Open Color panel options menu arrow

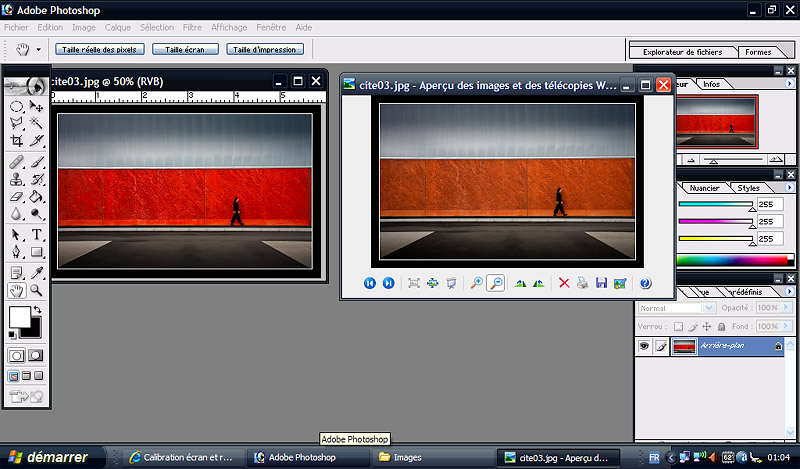pyautogui.click(x=789, y=188)
